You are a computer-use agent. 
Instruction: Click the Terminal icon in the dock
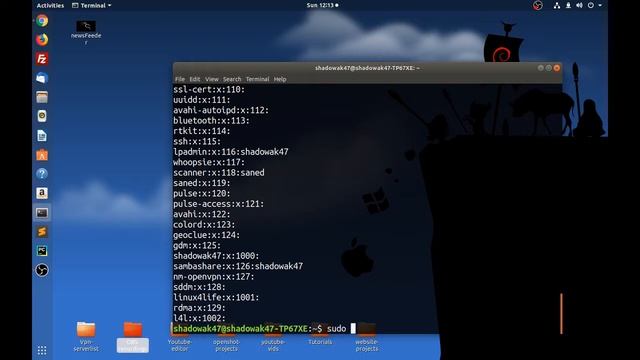(x=42, y=213)
